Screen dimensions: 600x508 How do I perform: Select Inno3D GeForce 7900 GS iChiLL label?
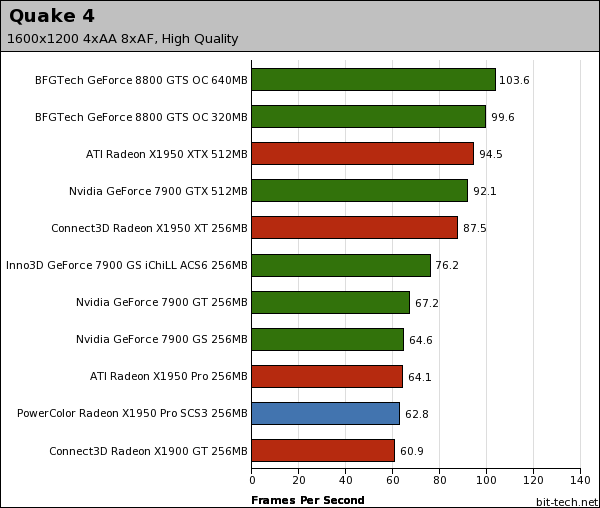click(x=127, y=265)
